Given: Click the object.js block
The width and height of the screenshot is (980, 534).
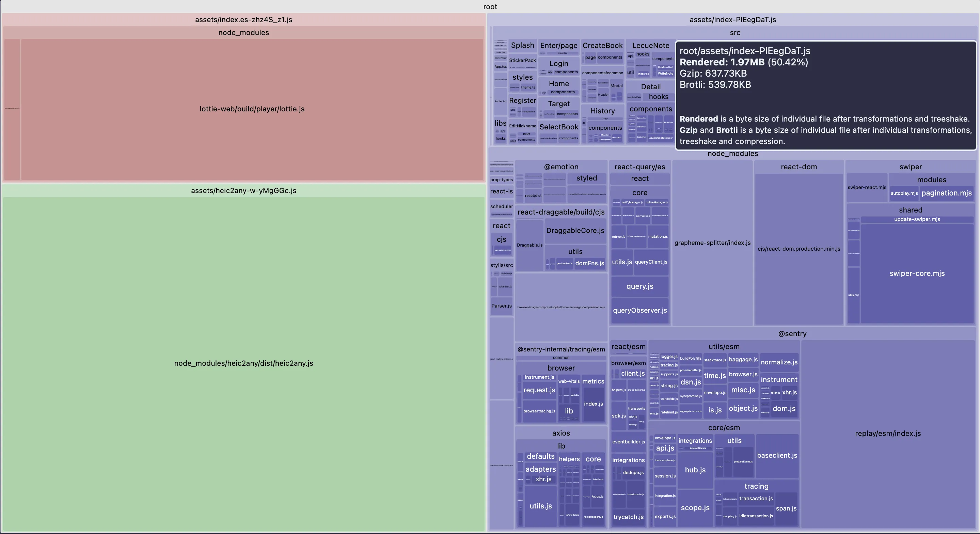Looking at the screenshot, I should (743, 408).
